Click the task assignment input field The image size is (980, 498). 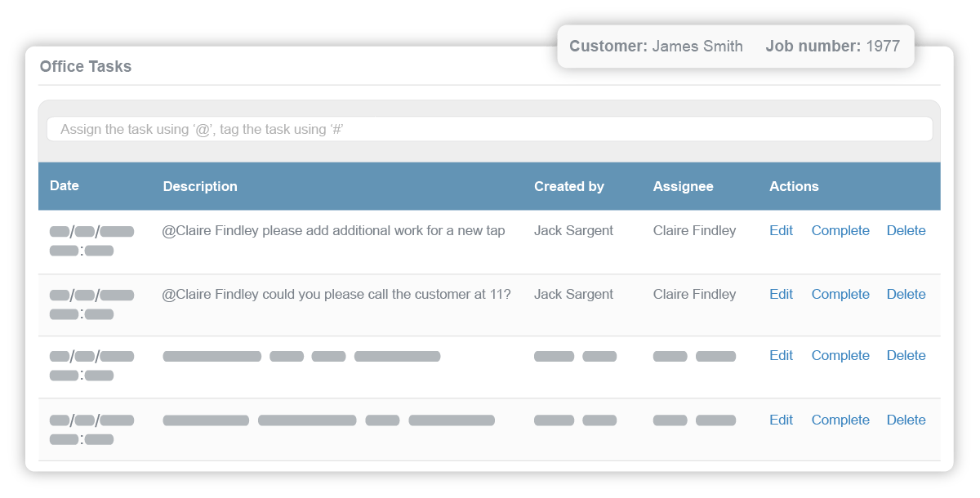[490, 128]
